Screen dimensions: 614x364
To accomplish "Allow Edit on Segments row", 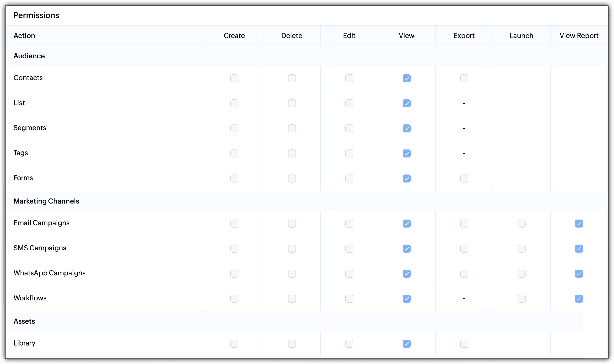I will point(349,128).
